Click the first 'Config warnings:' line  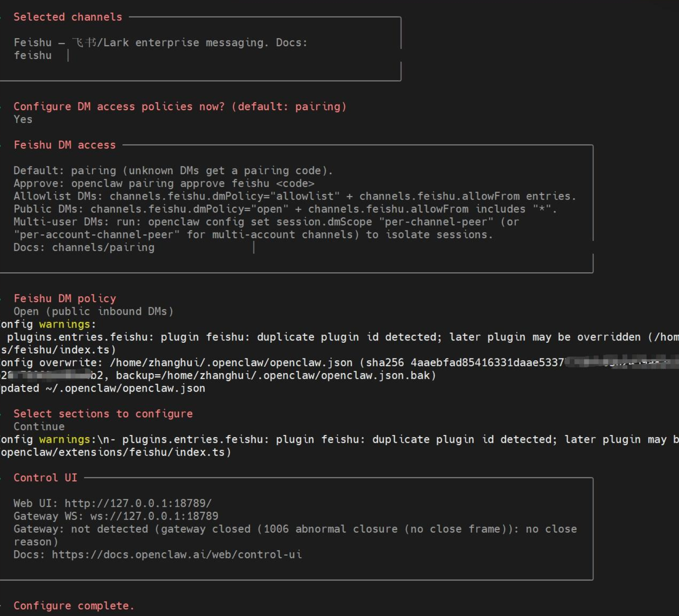[x=48, y=324]
